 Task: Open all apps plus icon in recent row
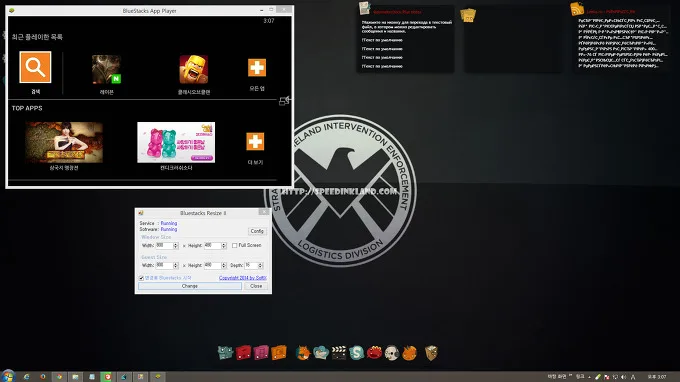click(x=257, y=68)
